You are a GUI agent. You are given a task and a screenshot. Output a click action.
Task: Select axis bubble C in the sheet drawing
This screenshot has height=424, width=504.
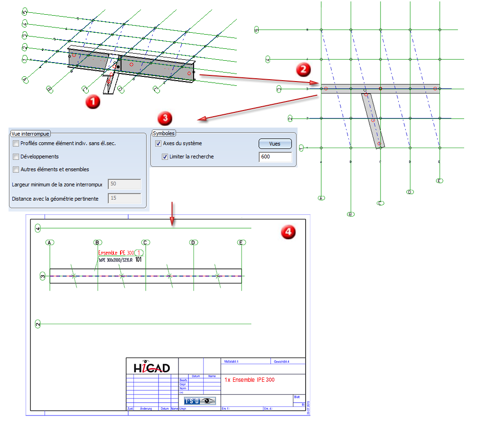tap(146, 243)
